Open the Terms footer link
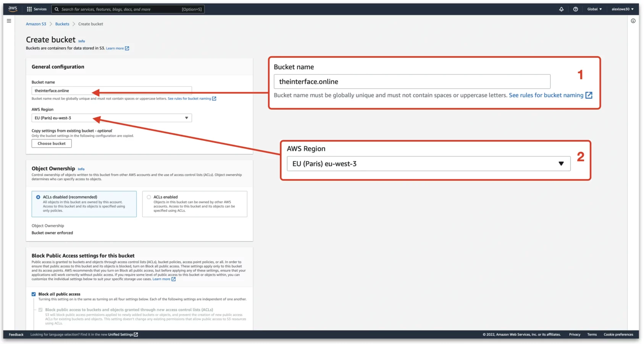 click(x=592, y=334)
